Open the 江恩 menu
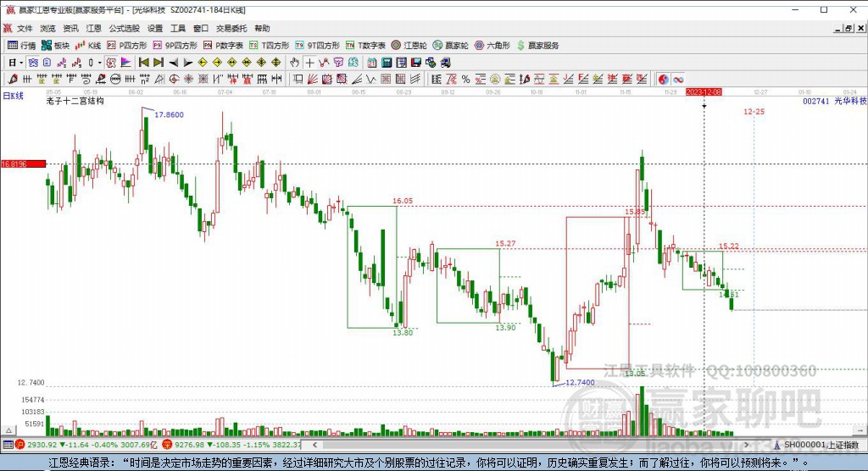Image resolution: width=868 pixels, height=471 pixels. click(93, 28)
